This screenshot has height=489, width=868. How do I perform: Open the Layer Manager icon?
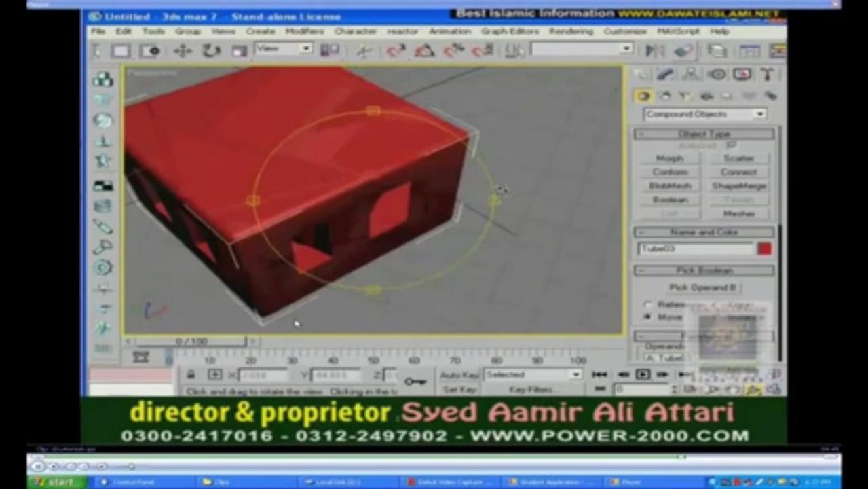717,50
